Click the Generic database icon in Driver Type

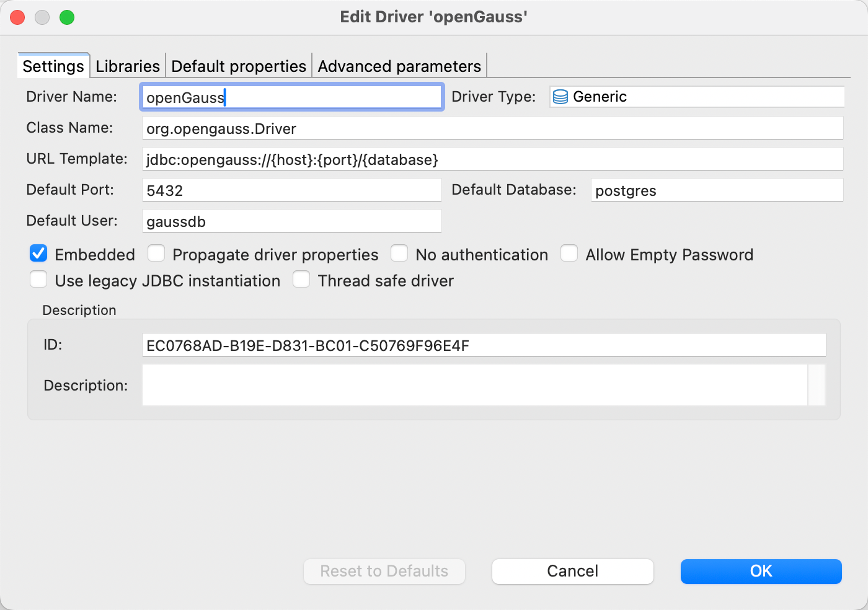point(560,97)
